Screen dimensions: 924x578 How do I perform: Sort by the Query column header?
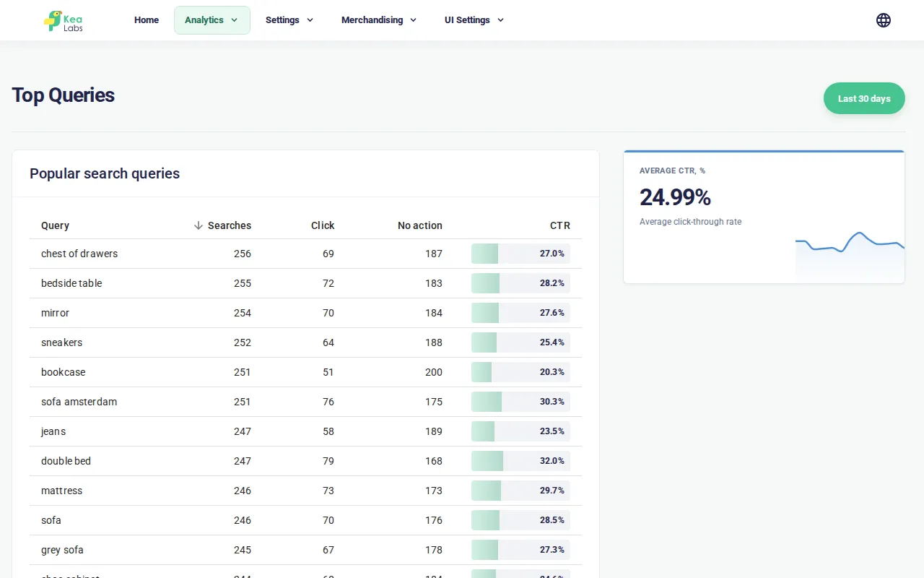coord(55,225)
